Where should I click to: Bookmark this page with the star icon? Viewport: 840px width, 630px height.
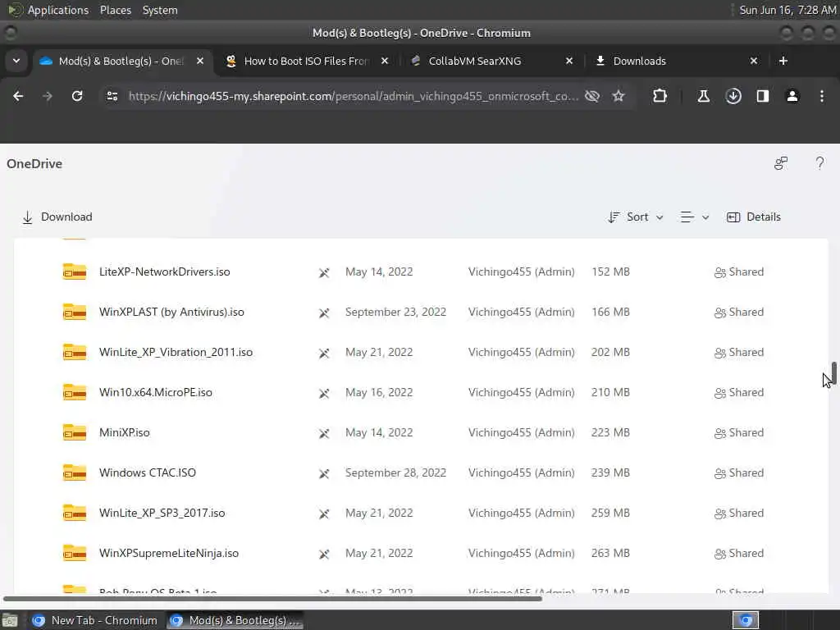[x=619, y=96]
